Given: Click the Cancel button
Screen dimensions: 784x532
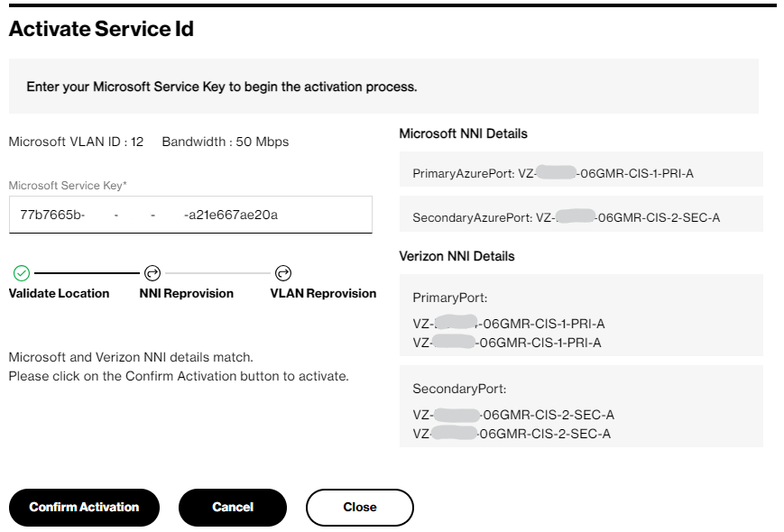Looking at the screenshot, I should pyautogui.click(x=233, y=507).
